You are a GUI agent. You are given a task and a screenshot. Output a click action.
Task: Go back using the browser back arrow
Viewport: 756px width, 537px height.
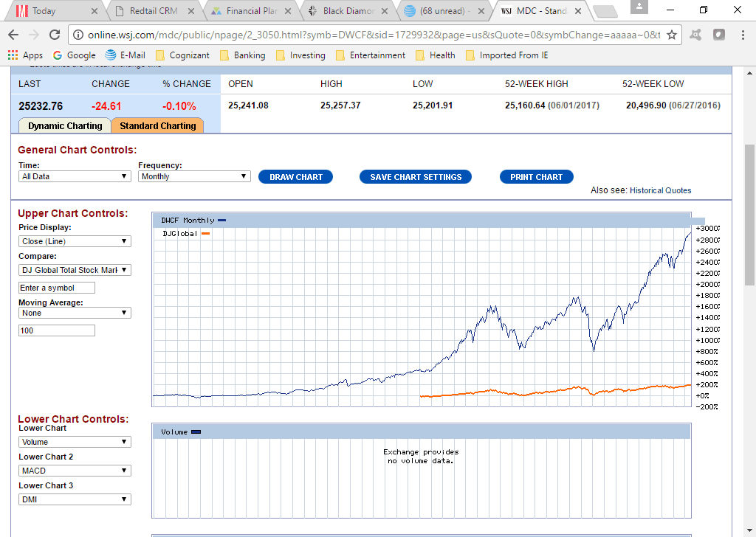coord(13,35)
